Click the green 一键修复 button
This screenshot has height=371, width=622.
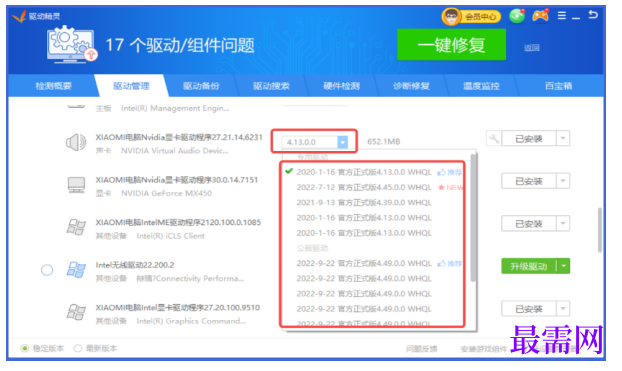point(451,44)
